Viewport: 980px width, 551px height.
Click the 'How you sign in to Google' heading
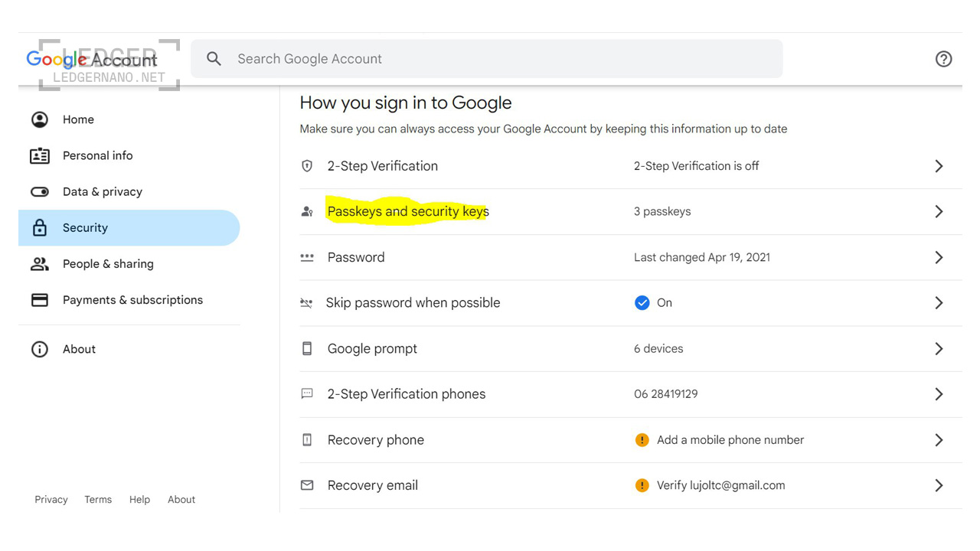tap(406, 103)
